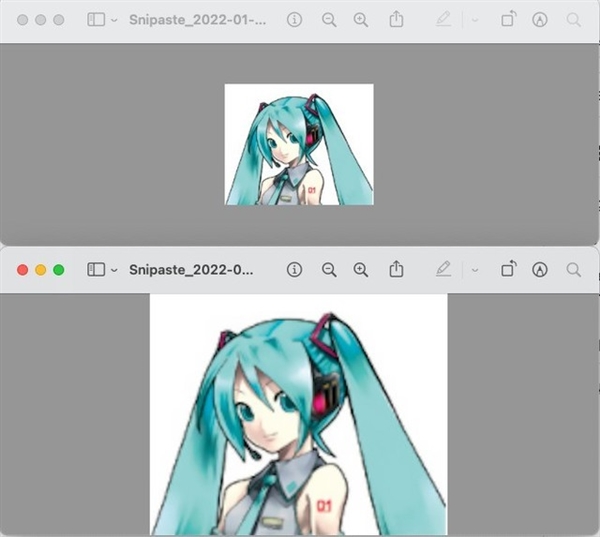Expand sidebar view options in the active window
600x537 pixels.
tap(114, 270)
